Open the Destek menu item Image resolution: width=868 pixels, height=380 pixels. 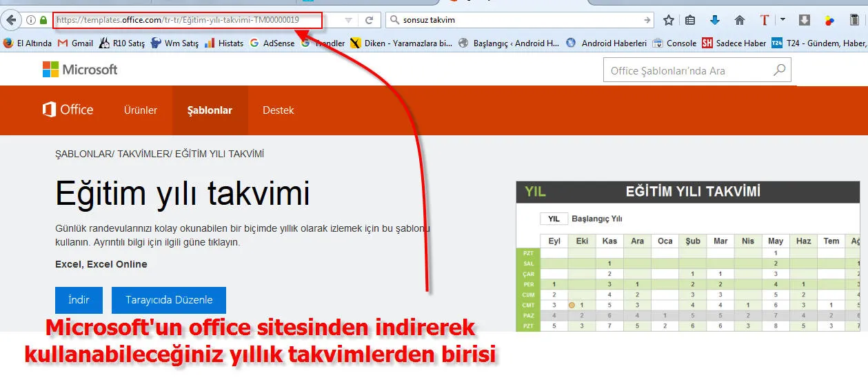[278, 110]
